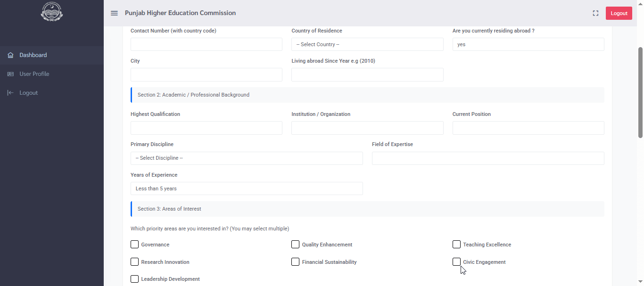Check the Leadership Development checkbox
Image resolution: width=644 pixels, height=286 pixels.
point(134,279)
